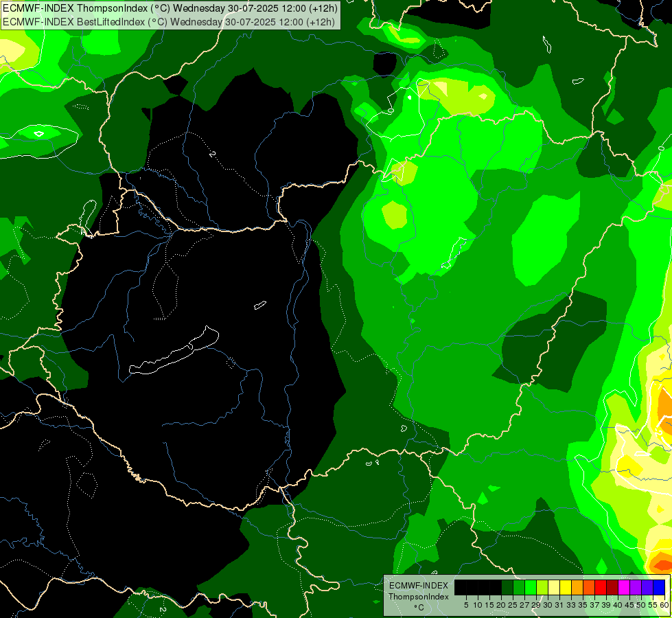672x618 pixels.
Task: Click the orange 33-35 legend swatch
Action: [577, 587]
